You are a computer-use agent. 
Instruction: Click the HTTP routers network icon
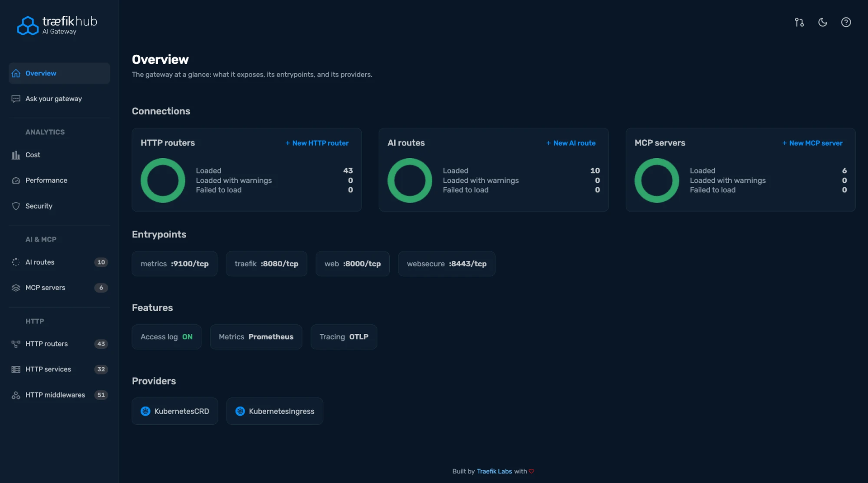click(x=16, y=344)
